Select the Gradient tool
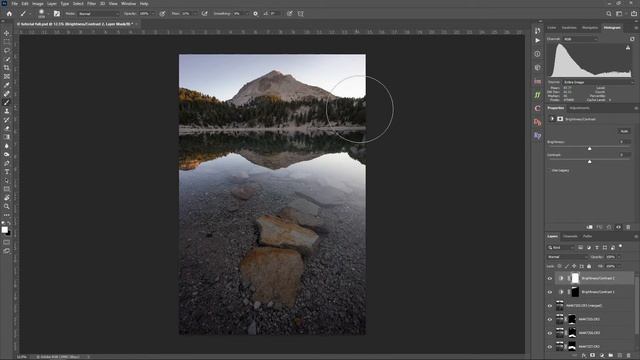Viewport: 640px width, 360px height. click(x=7, y=137)
